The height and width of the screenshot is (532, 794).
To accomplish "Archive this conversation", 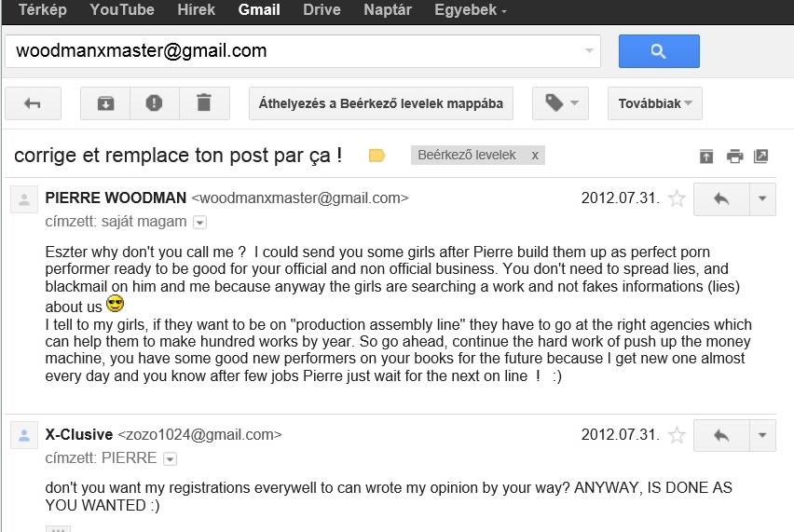I will pos(105,103).
